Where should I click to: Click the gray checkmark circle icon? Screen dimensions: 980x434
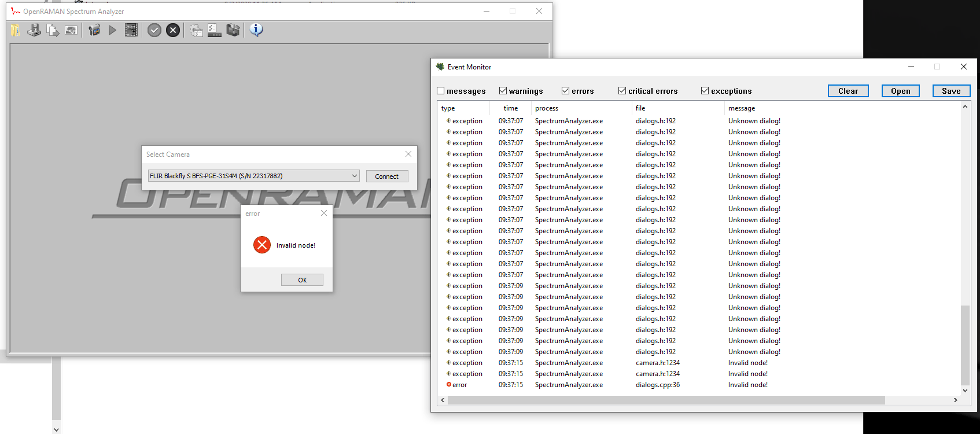[x=154, y=30]
